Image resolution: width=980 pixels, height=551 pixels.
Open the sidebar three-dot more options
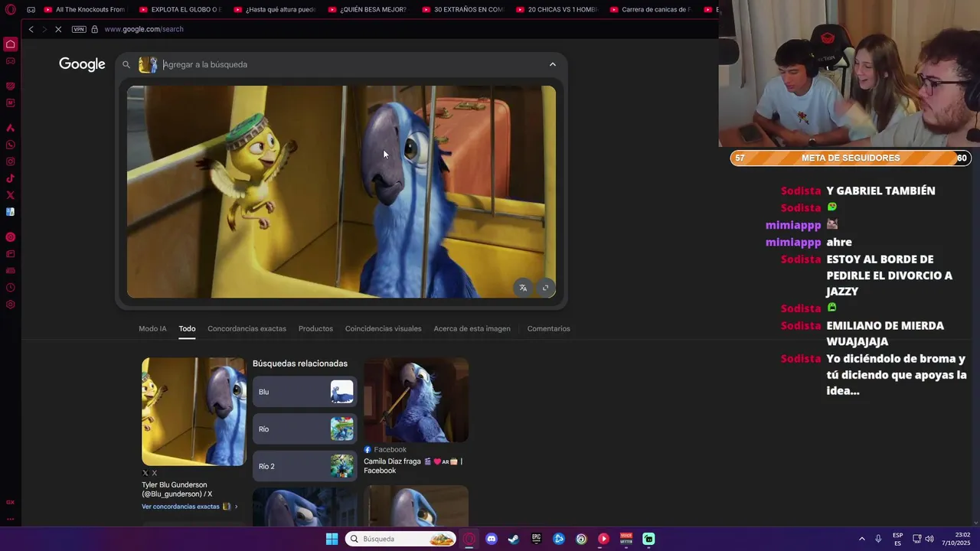click(11, 519)
